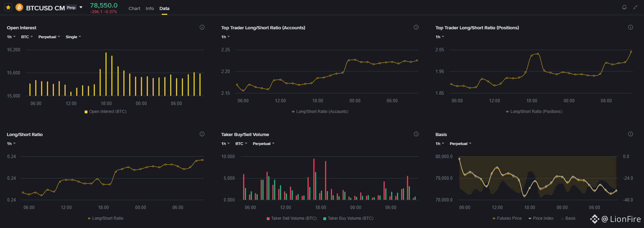Click the 10.000 axis label in Taker Volume chart
Viewport: 644px width, 228px height.
pyautogui.click(x=228, y=156)
